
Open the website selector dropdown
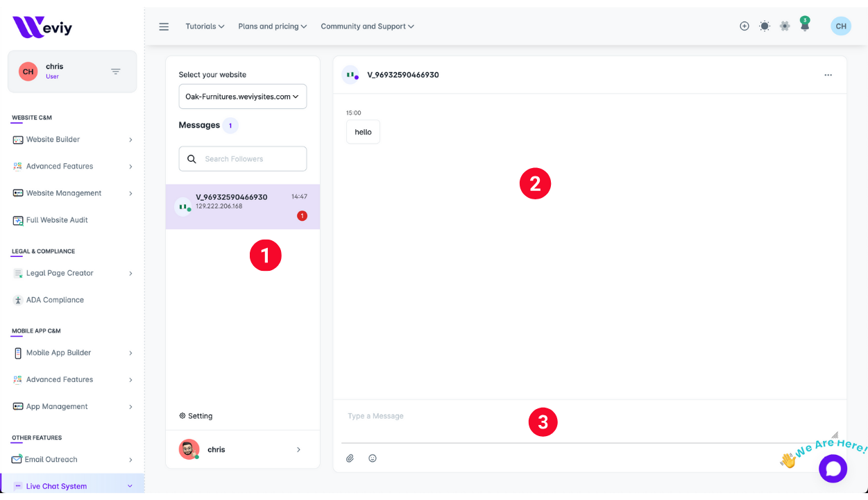coord(242,97)
